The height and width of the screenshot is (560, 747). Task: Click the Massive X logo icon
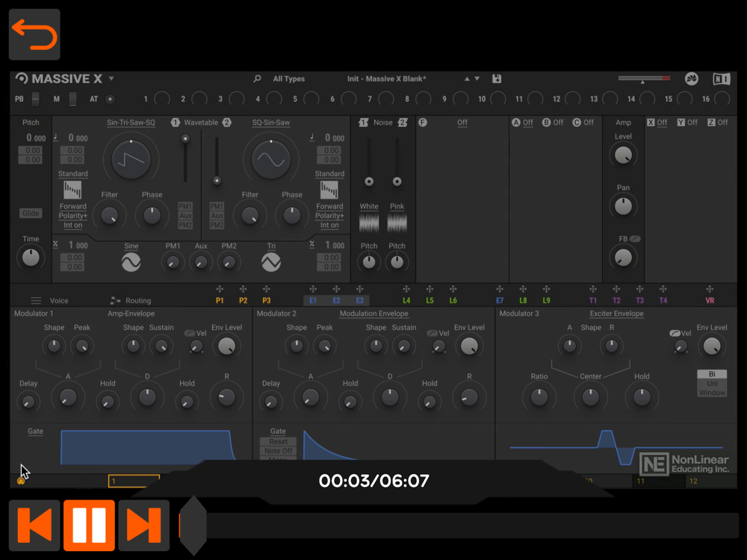point(22,78)
